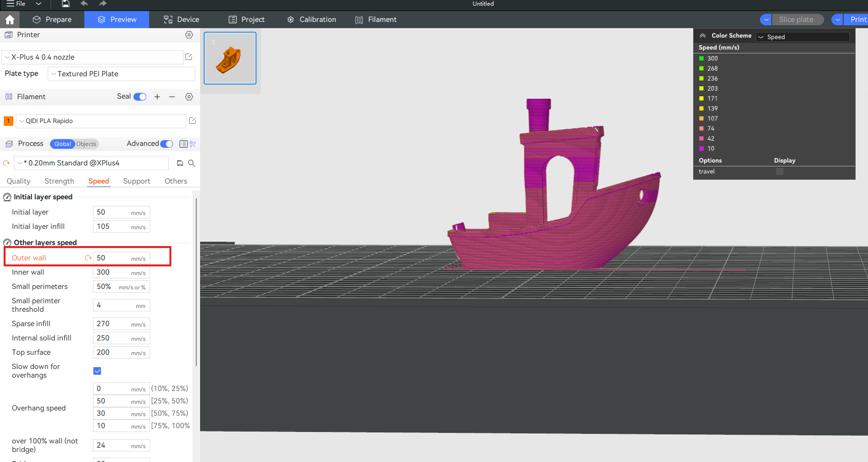Screen dimensions: 868x462
Task: Click the Slice plate button
Action: [x=796, y=20]
